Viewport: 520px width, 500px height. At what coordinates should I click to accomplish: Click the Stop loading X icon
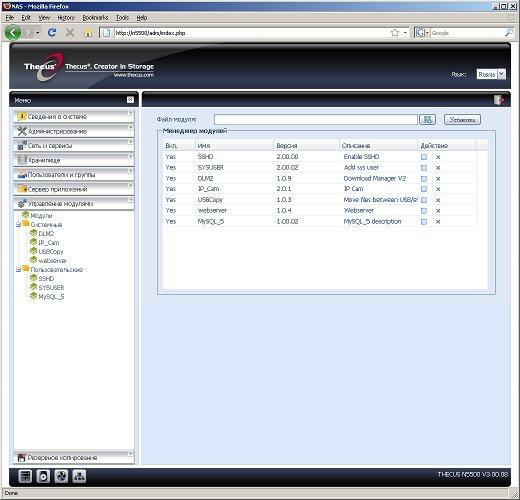pyautogui.click(x=70, y=33)
